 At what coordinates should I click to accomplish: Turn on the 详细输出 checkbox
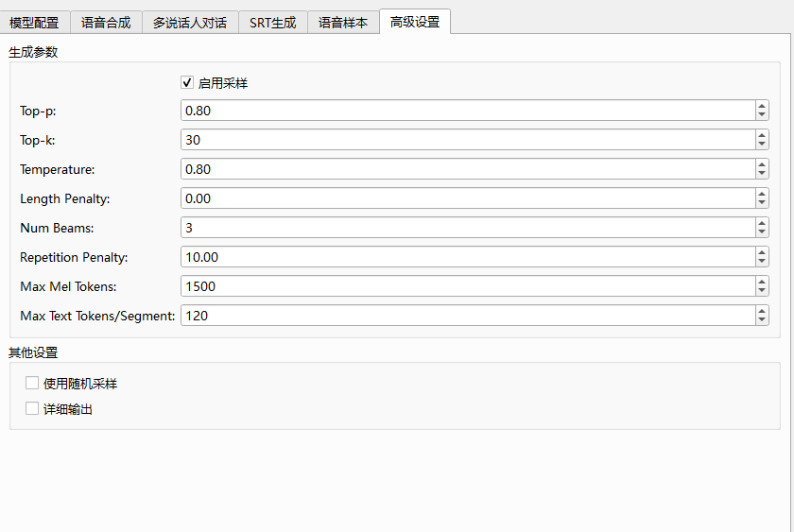(x=32, y=409)
